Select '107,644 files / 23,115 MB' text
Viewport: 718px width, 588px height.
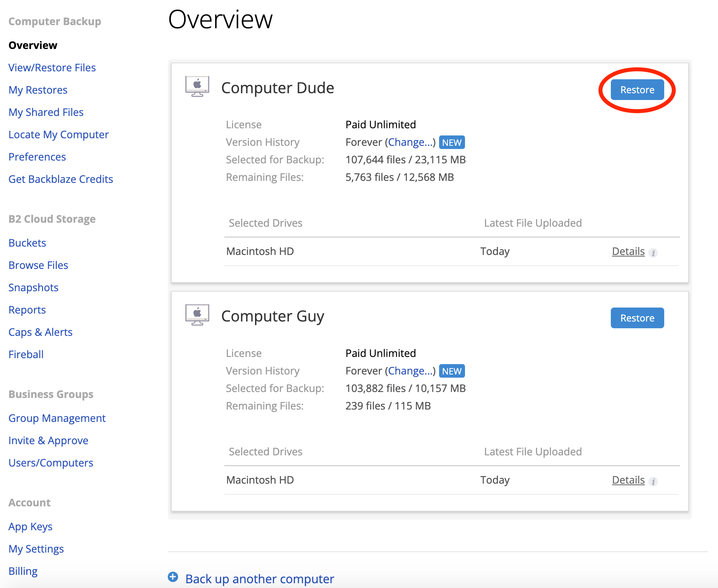[406, 160]
